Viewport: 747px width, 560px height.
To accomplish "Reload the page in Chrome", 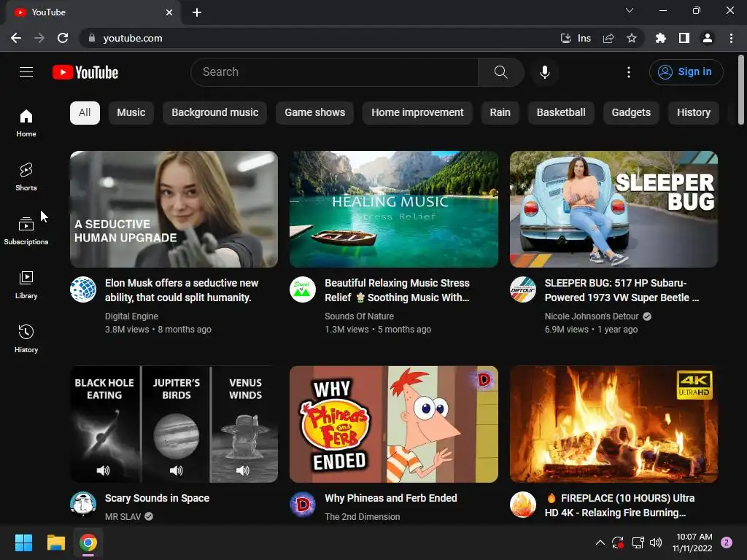I will tap(63, 38).
